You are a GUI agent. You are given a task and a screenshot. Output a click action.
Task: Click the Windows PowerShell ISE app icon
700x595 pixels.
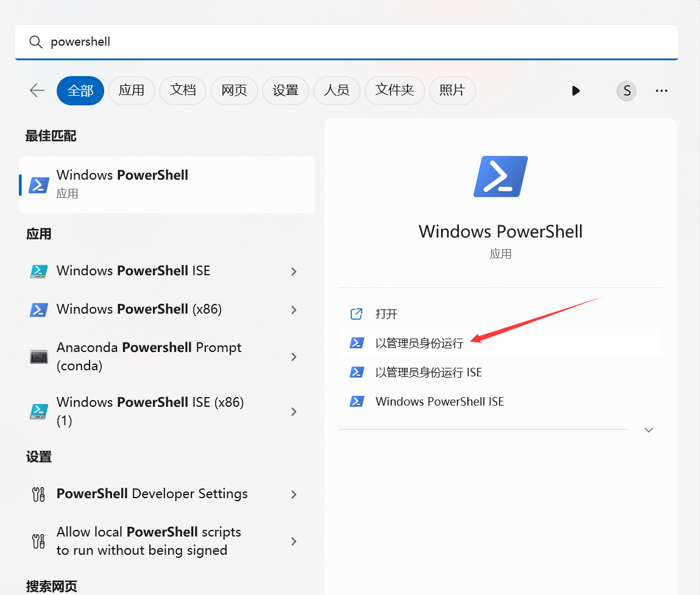click(x=39, y=272)
